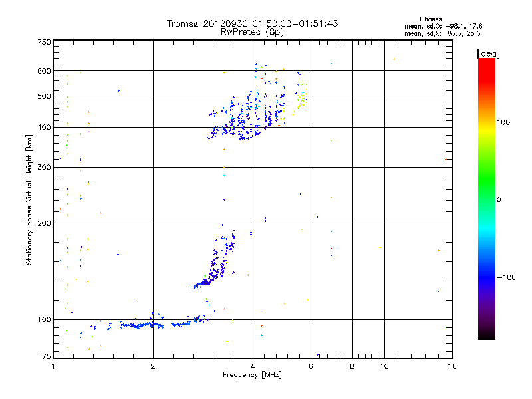Click the x-axis tick label '4'
Viewport: 532px width, 399px height.
click(x=253, y=366)
